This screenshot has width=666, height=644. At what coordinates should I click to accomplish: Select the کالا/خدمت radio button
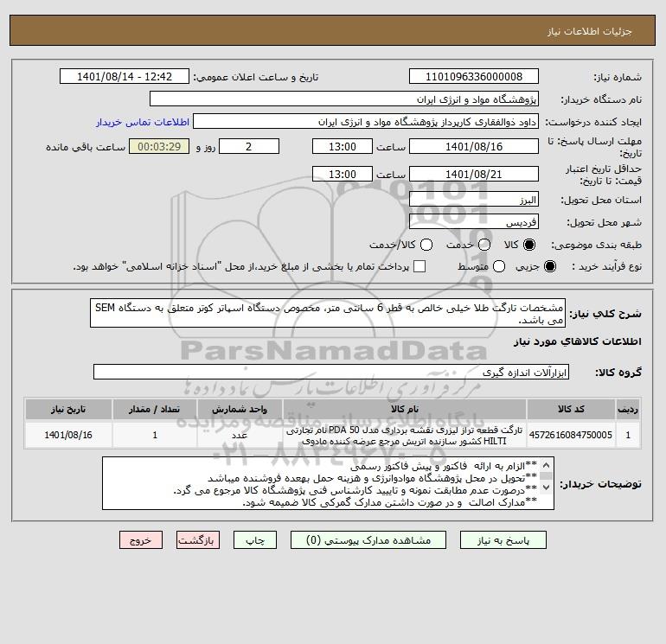[426, 245]
